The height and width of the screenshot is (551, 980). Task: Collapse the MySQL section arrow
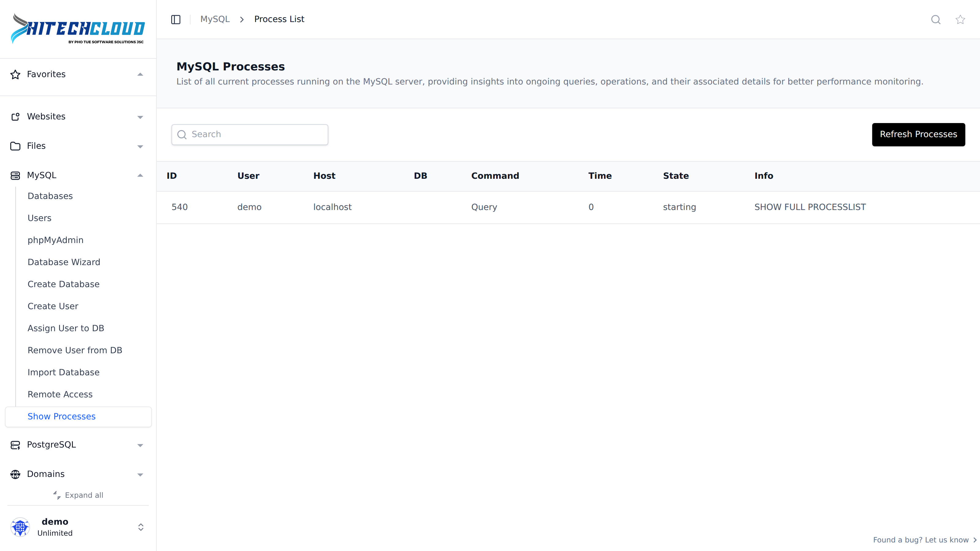(x=140, y=175)
